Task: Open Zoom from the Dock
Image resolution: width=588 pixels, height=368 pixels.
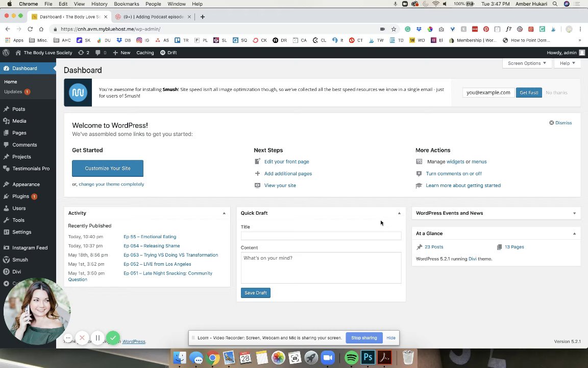Action: (x=328, y=357)
